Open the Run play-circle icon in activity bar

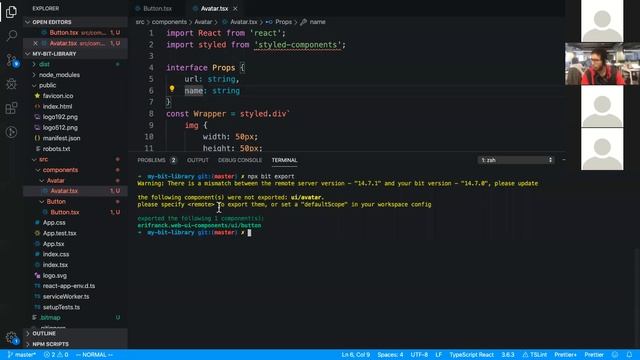(11, 132)
